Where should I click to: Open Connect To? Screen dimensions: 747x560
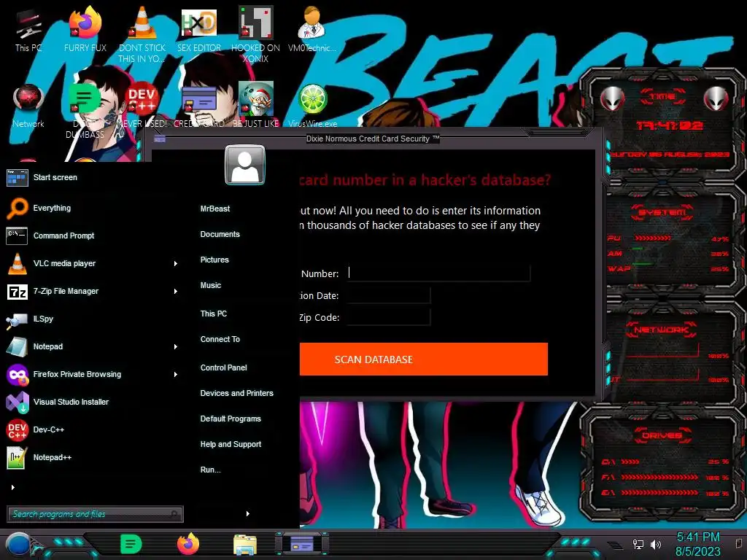[x=220, y=340]
